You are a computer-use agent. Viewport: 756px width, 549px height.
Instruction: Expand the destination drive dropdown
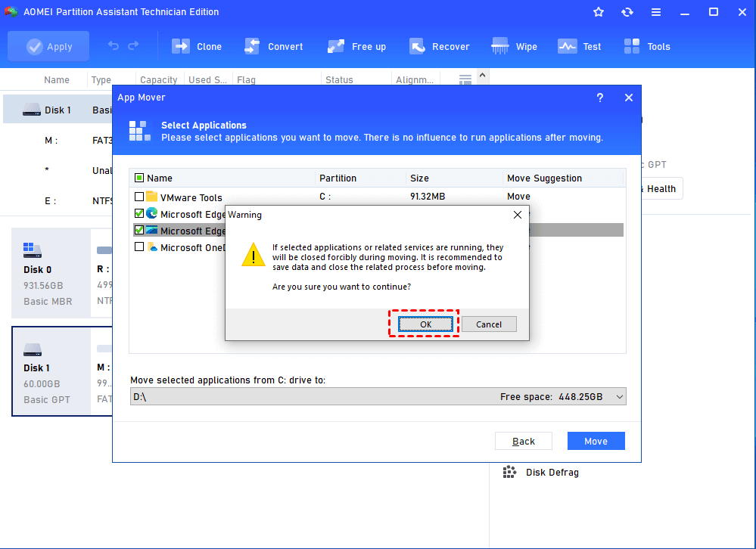pos(620,397)
